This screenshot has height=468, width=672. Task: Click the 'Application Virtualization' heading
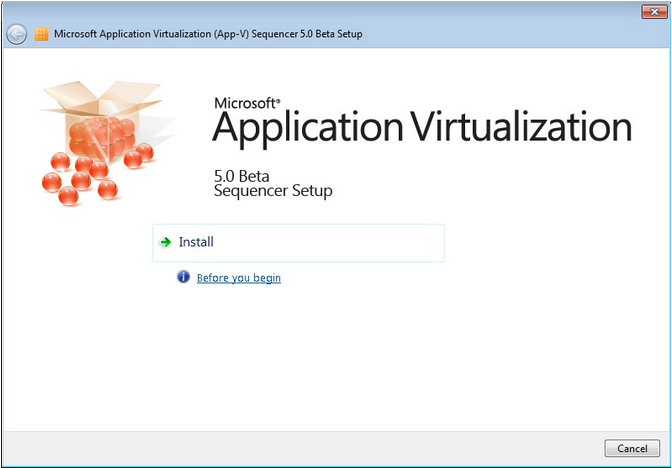point(422,129)
